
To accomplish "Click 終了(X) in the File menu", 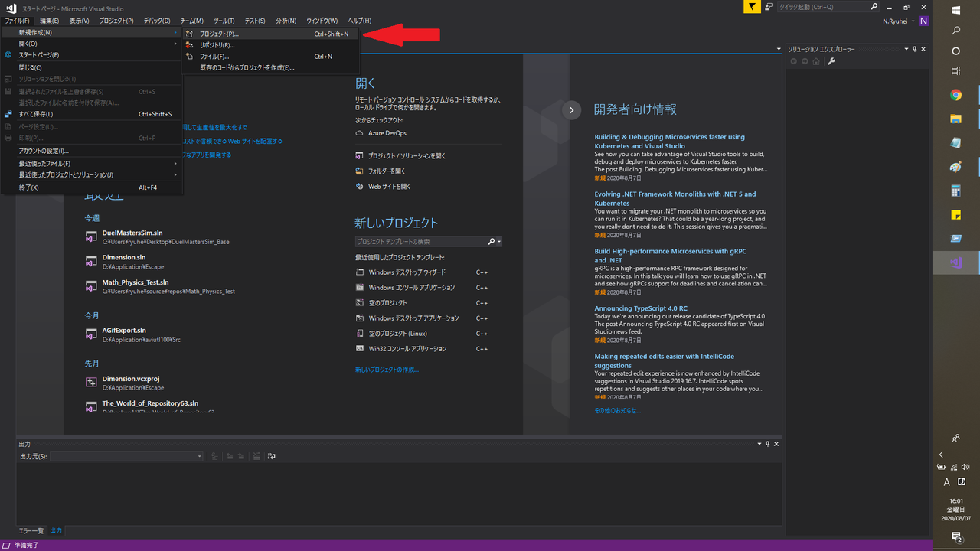I will pos(92,187).
